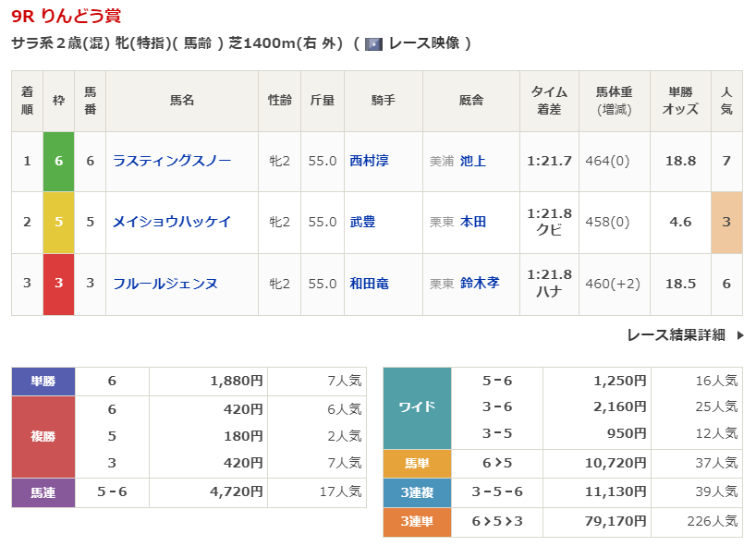Click the 9R りんどう賞 race title
The image size is (756, 546).
click(66, 16)
